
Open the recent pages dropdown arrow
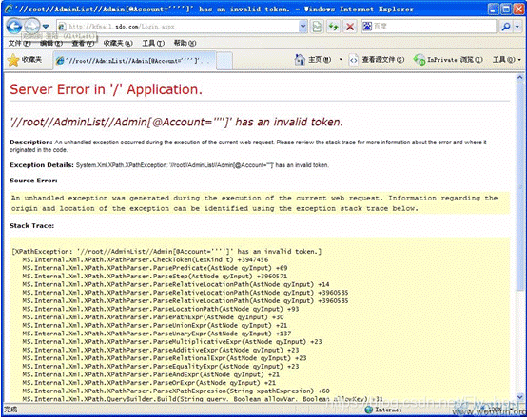point(46,27)
